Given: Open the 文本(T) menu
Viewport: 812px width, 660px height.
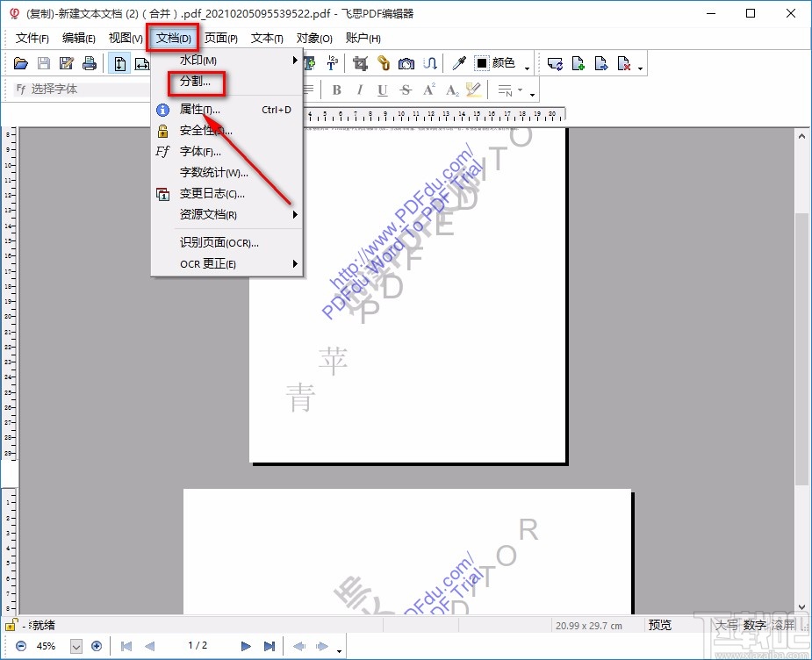Looking at the screenshot, I should [x=267, y=38].
